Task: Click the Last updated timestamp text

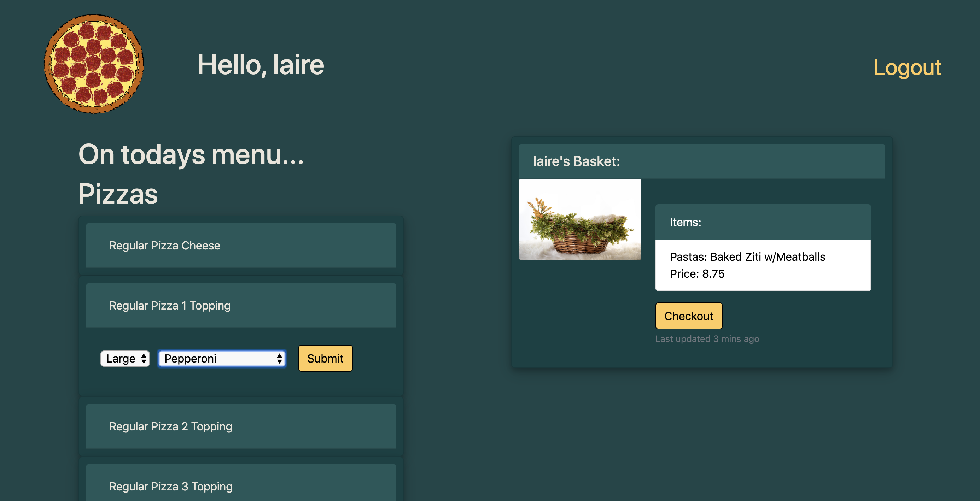Action: 706,339
